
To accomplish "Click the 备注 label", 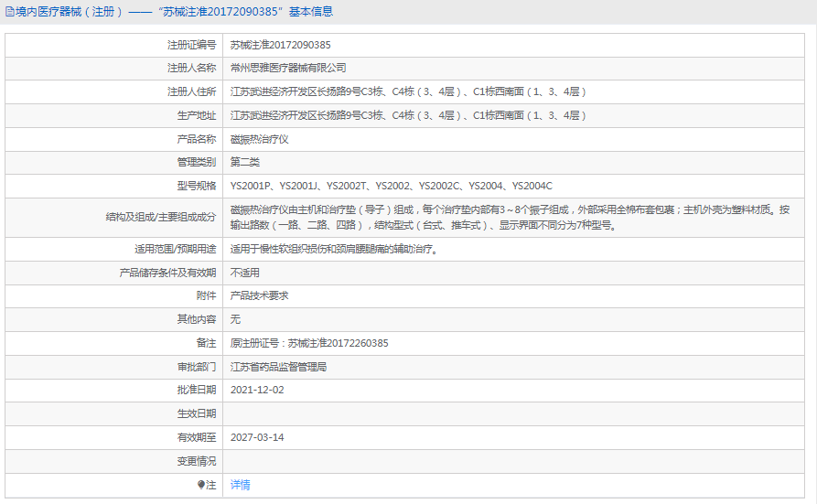I will [206, 343].
